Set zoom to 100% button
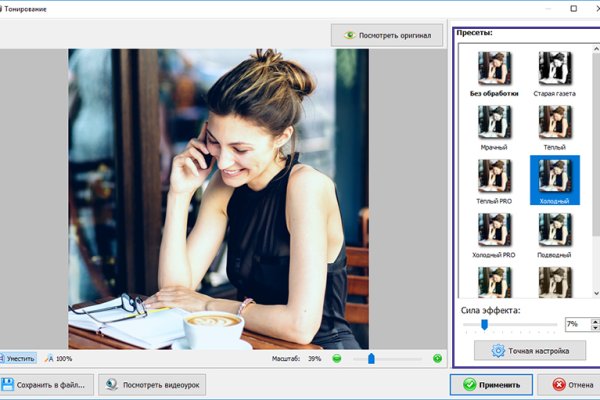Image resolution: width=600 pixels, height=400 pixels. 58,358
